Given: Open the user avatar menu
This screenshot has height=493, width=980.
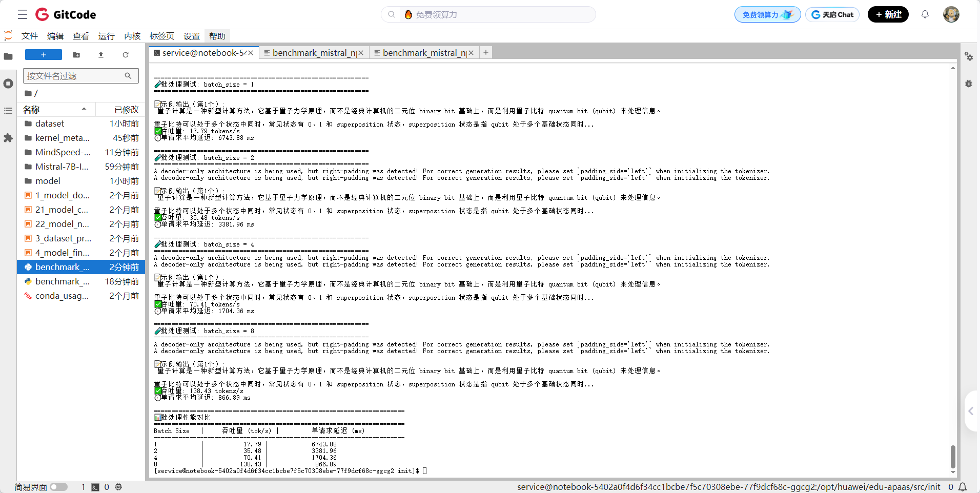Looking at the screenshot, I should tap(951, 14).
